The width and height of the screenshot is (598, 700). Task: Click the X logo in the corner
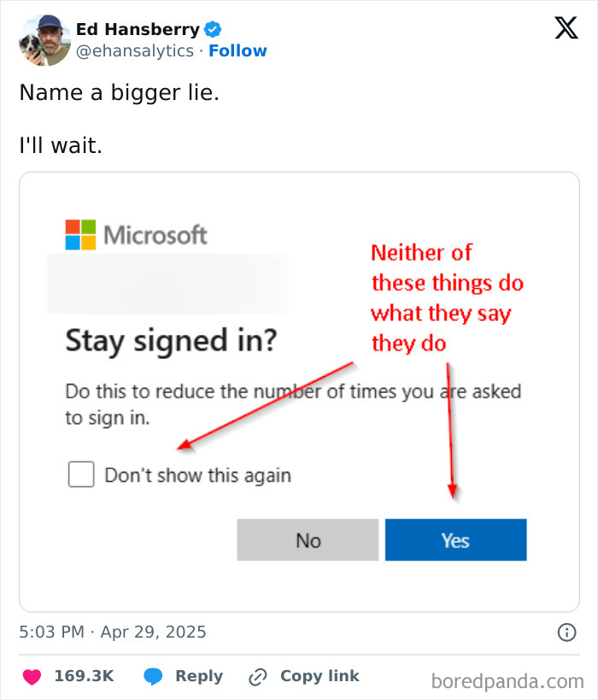tap(565, 28)
